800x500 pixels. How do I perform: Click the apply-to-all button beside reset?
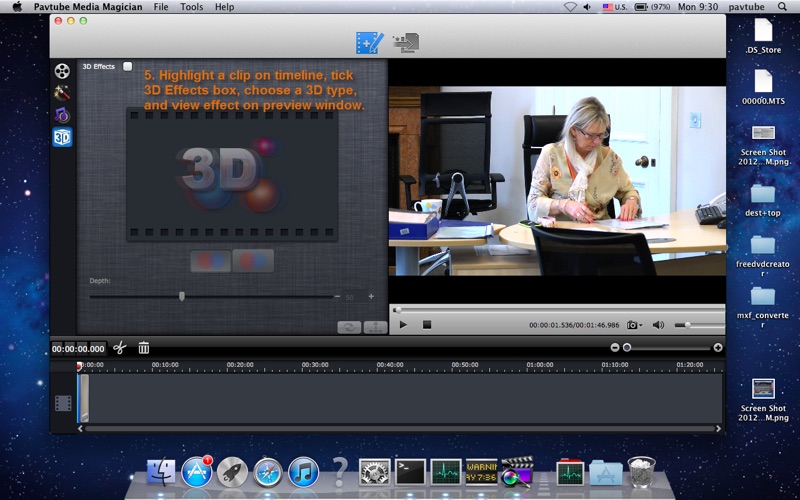[375, 328]
